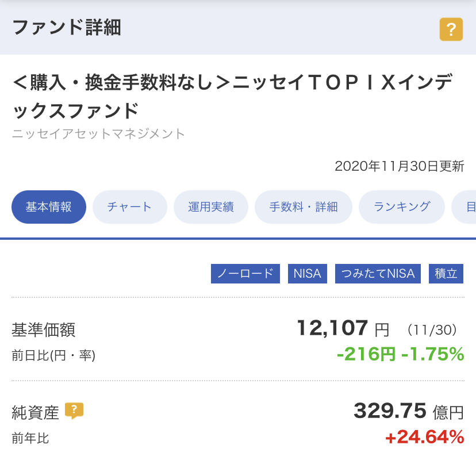Switch to the チャート tab

129,207
